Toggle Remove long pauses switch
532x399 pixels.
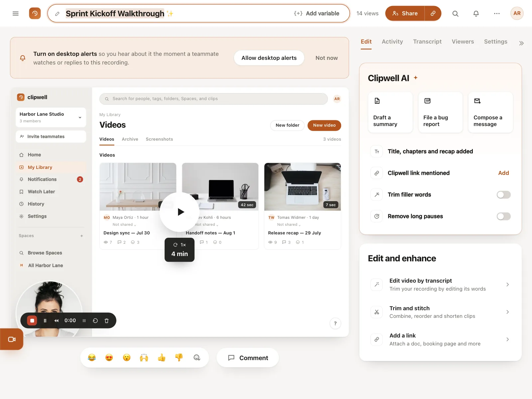coord(503,216)
